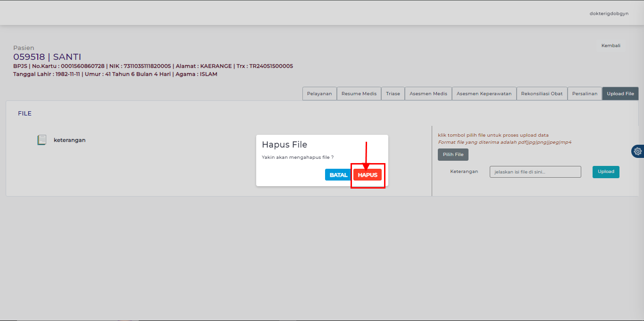Click the teal Upload button
The height and width of the screenshot is (321, 644).
pyautogui.click(x=606, y=172)
